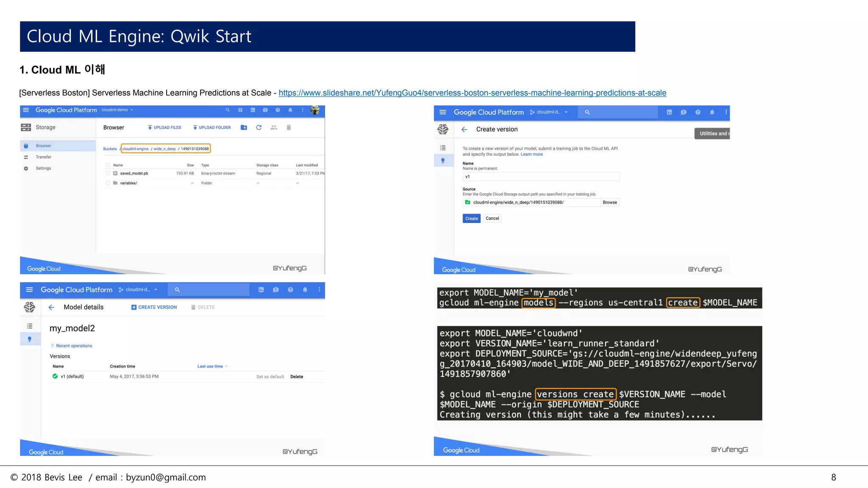868x488 pixels.
Task: Open Cloud Shell icon in Storage Browser header
Action: pyautogui.click(x=253, y=110)
